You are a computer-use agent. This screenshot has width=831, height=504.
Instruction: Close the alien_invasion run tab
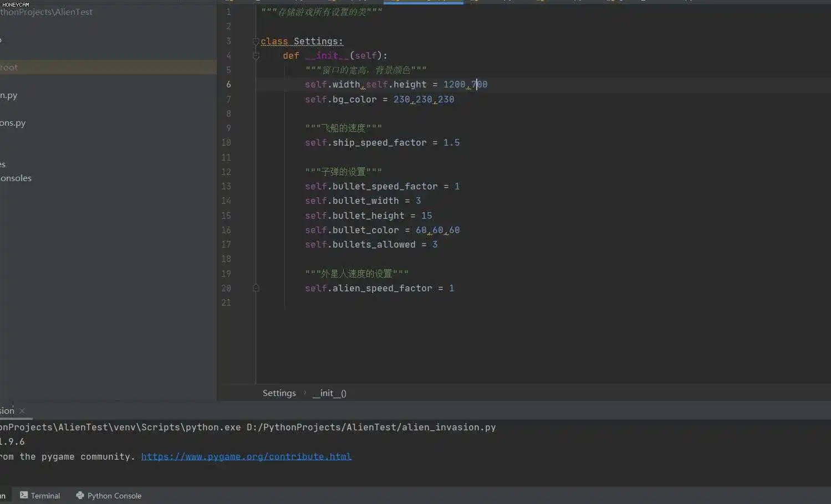tap(22, 411)
